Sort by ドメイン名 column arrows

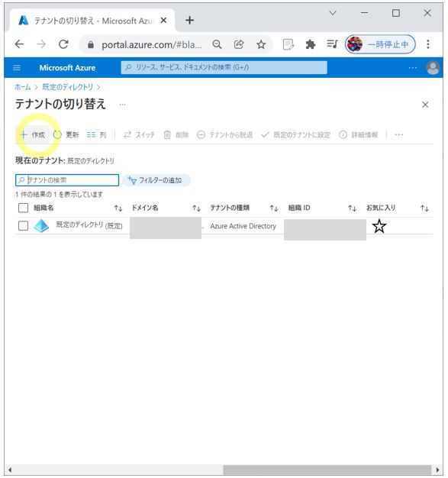click(197, 208)
